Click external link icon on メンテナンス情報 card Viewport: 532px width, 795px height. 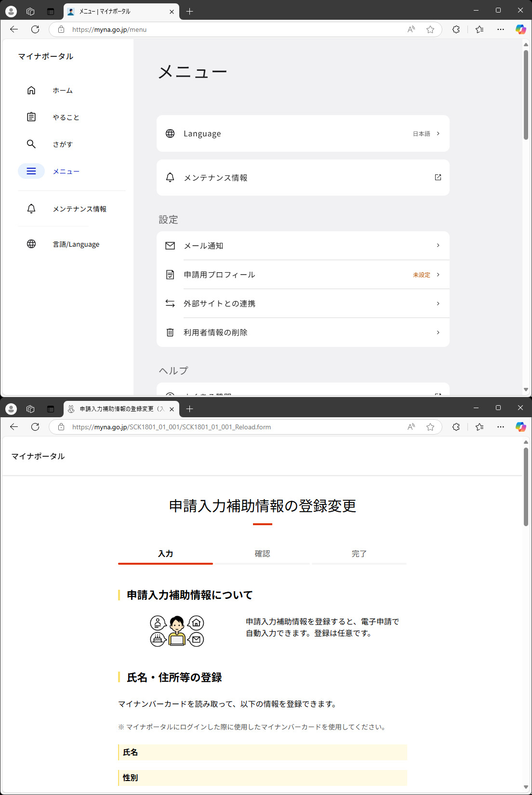(x=438, y=177)
